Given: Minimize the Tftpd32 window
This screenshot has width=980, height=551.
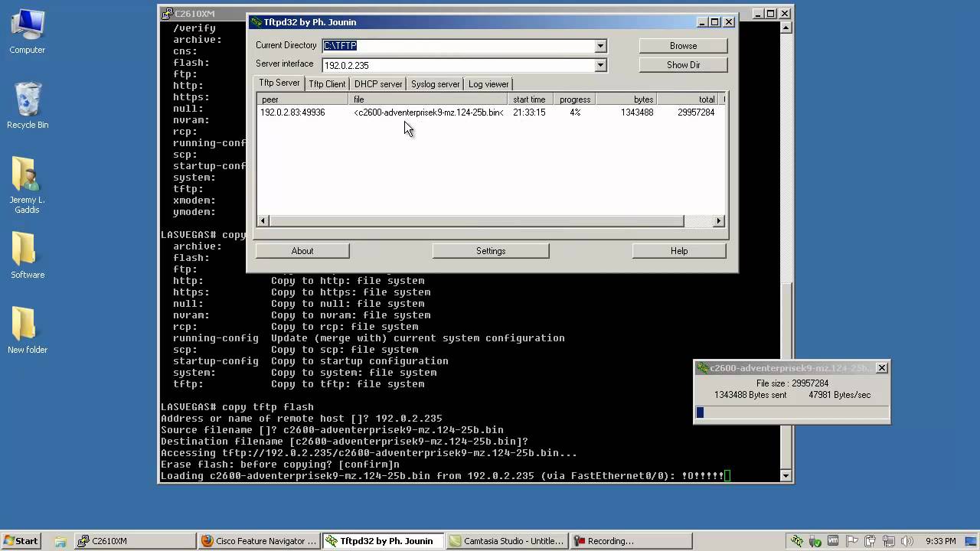Looking at the screenshot, I should click(701, 22).
